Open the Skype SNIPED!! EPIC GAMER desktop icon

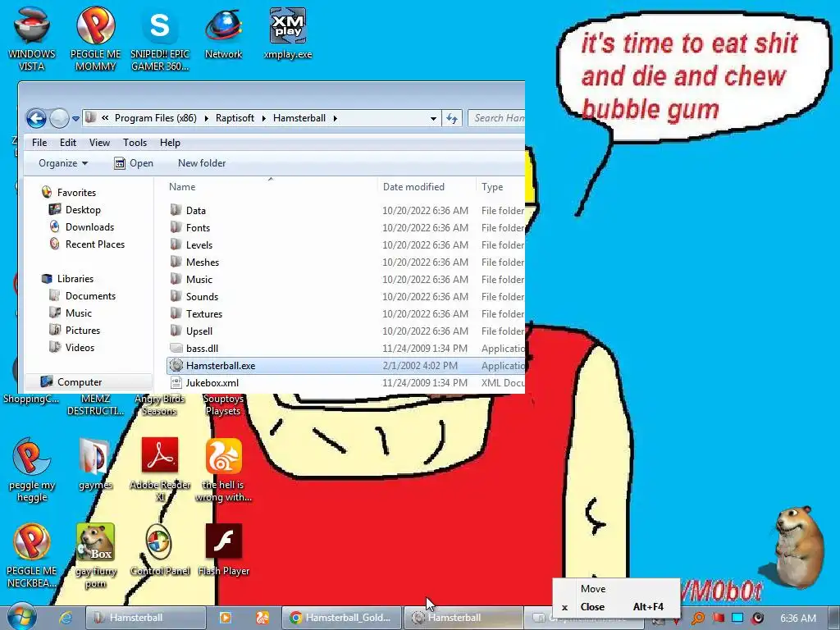click(160, 39)
